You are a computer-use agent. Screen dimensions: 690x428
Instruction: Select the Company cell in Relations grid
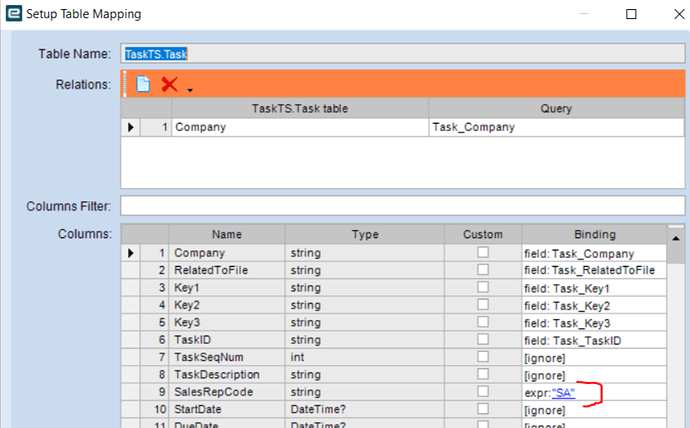[300, 127]
